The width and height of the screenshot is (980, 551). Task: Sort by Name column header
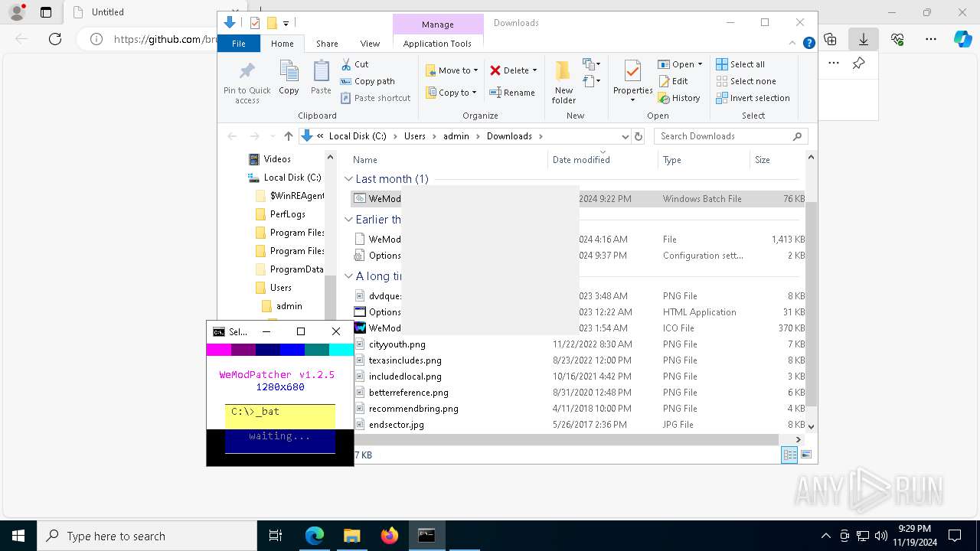[448, 160]
